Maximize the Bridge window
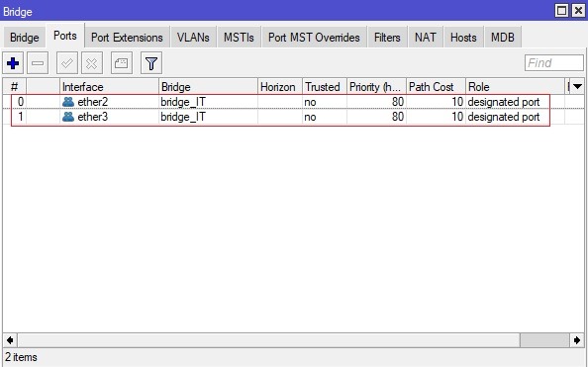The width and height of the screenshot is (588, 367). pyautogui.click(x=561, y=11)
